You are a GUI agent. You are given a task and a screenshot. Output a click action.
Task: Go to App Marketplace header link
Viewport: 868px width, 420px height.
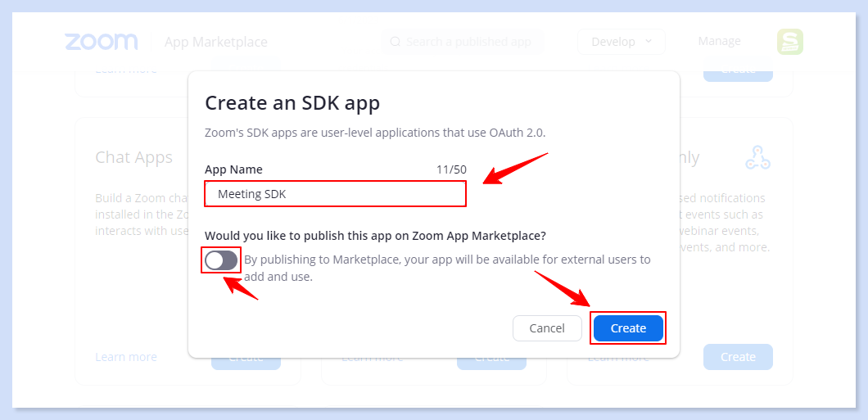[x=215, y=42]
